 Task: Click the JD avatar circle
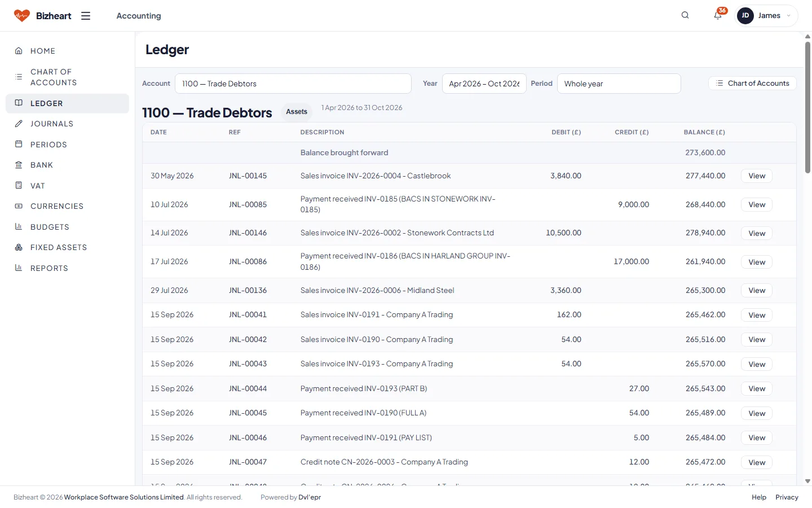[x=745, y=16]
